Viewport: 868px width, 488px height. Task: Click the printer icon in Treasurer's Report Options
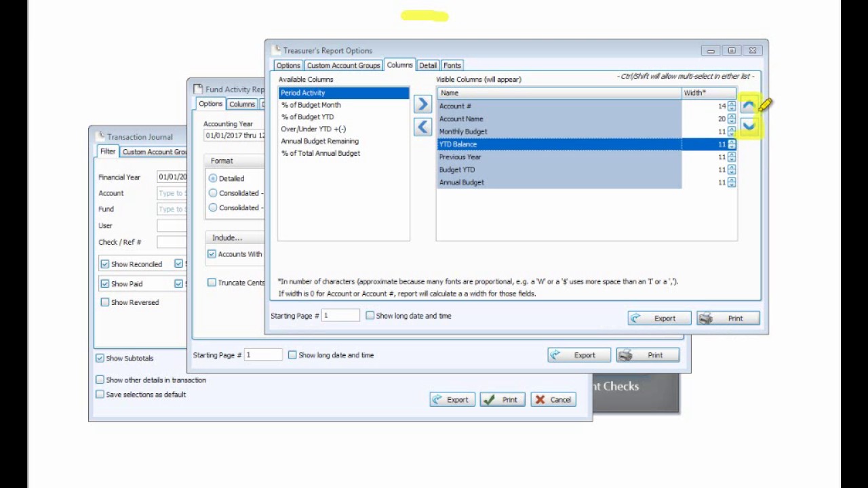click(x=705, y=318)
